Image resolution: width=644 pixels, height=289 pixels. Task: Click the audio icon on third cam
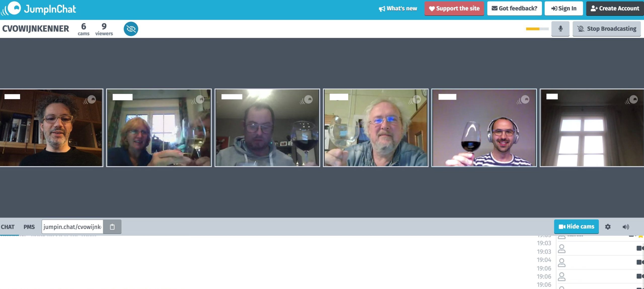click(x=306, y=100)
